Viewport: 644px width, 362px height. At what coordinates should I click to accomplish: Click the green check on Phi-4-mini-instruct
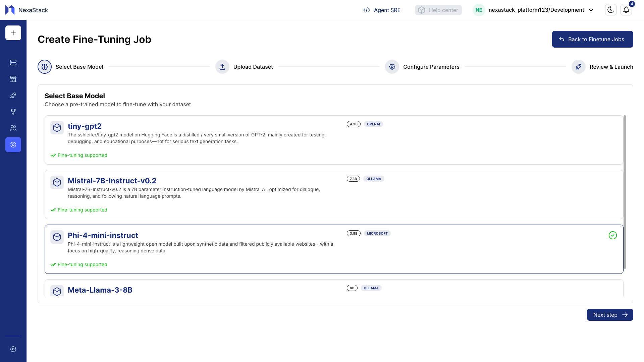coord(612,235)
